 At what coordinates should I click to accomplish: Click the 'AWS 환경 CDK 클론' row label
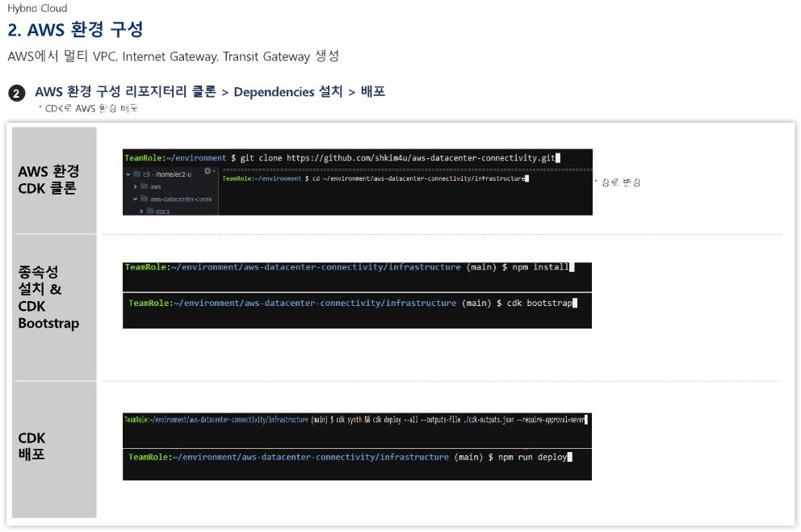click(48, 180)
